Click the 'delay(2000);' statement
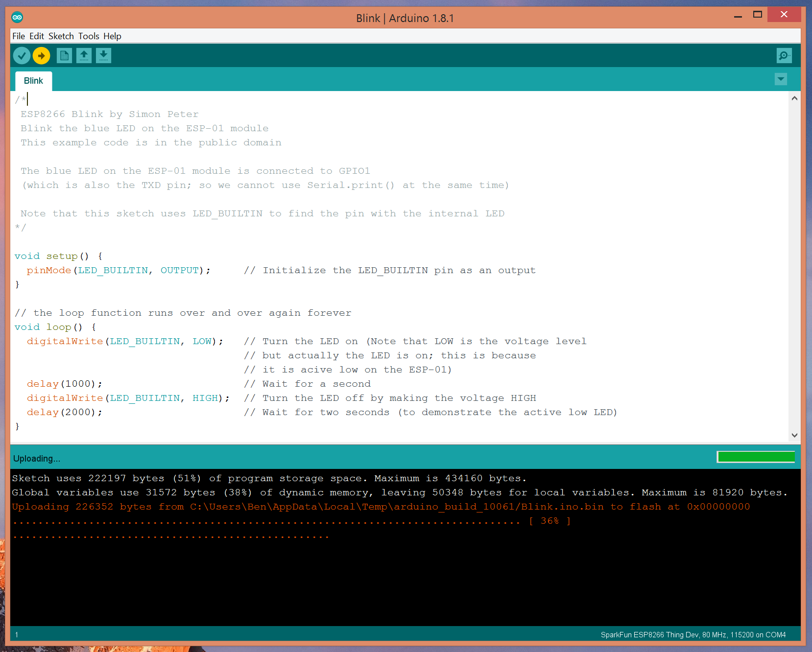Image resolution: width=812 pixels, height=652 pixels. (x=65, y=412)
